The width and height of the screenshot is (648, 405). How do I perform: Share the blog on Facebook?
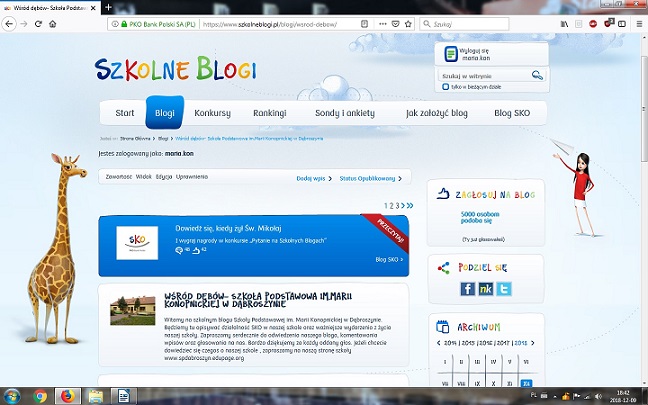[467, 288]
